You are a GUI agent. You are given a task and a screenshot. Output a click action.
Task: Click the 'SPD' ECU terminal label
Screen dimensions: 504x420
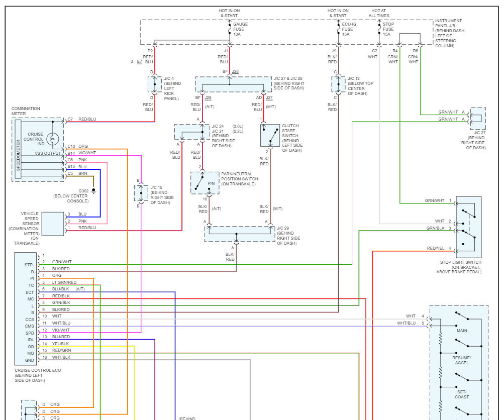[x=30, y=333]
